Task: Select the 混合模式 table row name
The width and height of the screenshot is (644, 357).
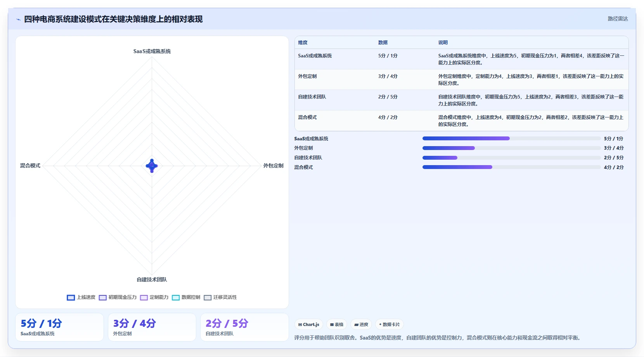Action: click(307, 117)
